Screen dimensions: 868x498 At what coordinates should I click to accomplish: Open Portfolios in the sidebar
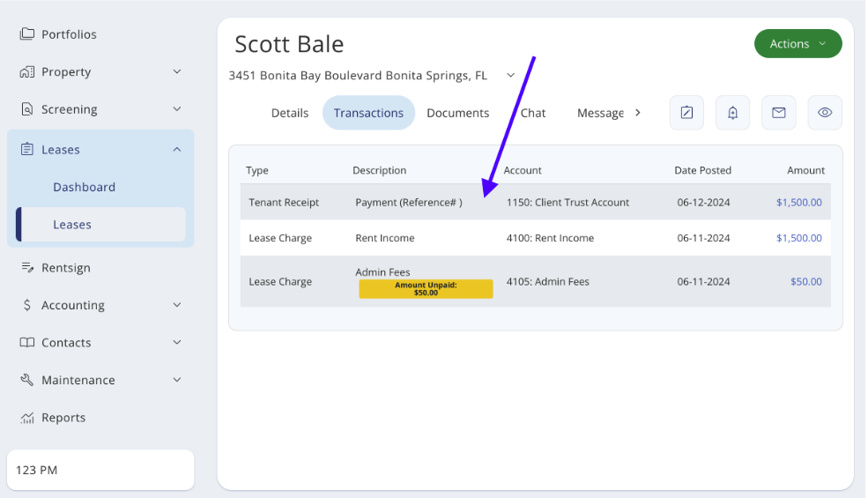tap(69, 34)
